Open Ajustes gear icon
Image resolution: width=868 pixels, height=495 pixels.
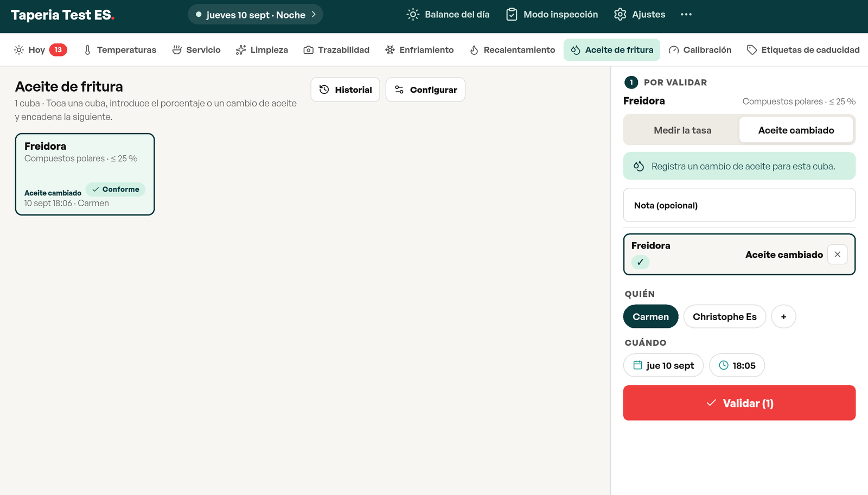(x=620, y=15)
